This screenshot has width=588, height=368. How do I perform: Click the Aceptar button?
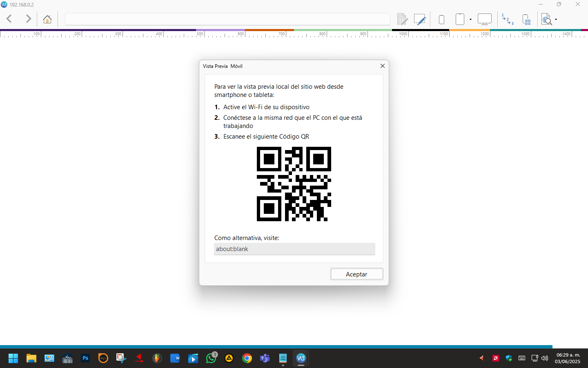356,274
